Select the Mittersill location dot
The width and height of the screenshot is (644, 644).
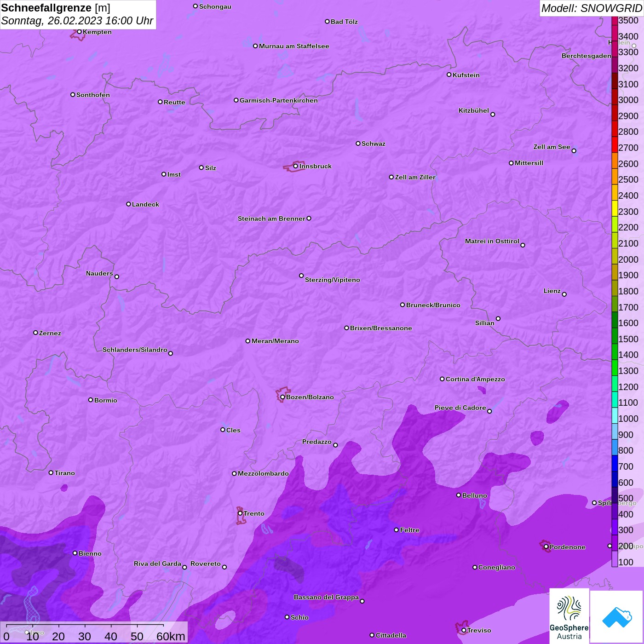[x=511, y=163]
